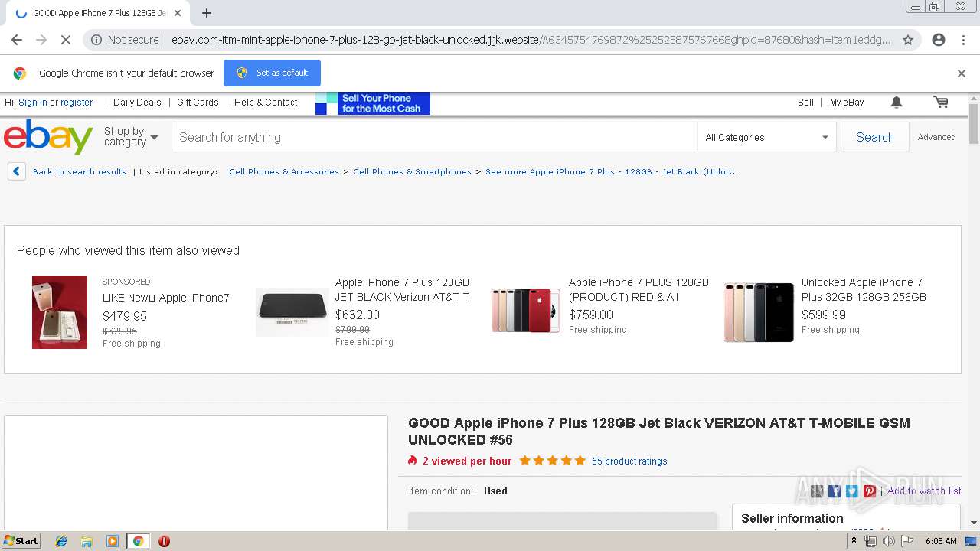Image resolution: width=980 pixels, height=551 pixels.
Task: Click the back arrow to search results
Action: (x=17, y=171)
